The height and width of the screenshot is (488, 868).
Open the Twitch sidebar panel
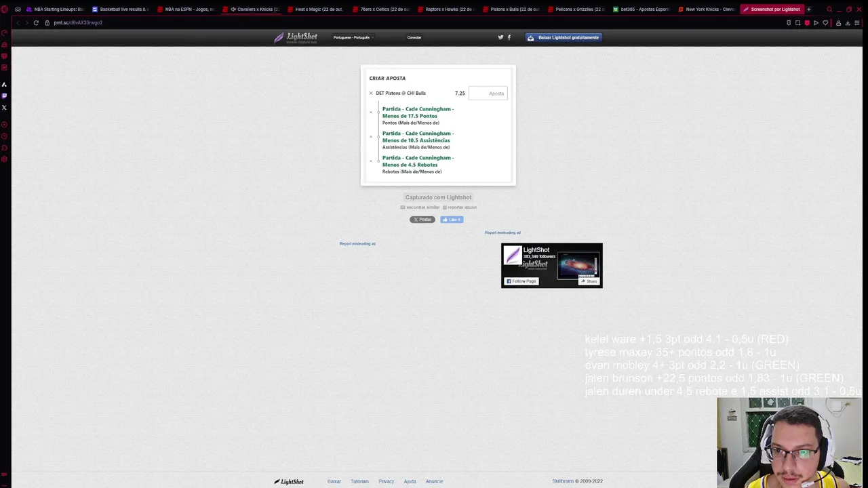pos(4,96)
